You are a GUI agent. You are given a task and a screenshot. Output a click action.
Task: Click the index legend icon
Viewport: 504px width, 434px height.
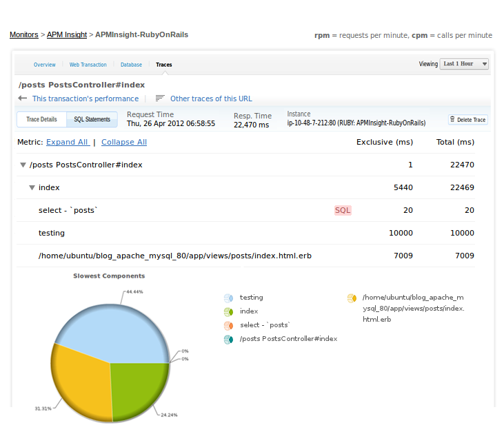[228, 312]
